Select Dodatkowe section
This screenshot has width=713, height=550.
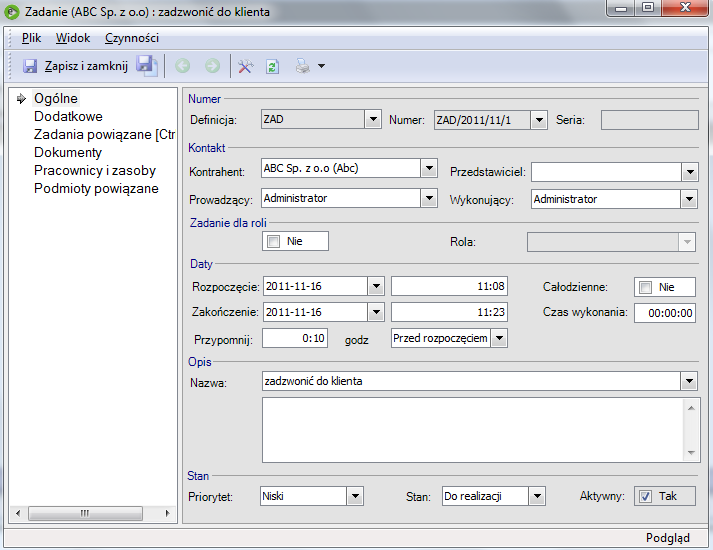coord(68,116)
